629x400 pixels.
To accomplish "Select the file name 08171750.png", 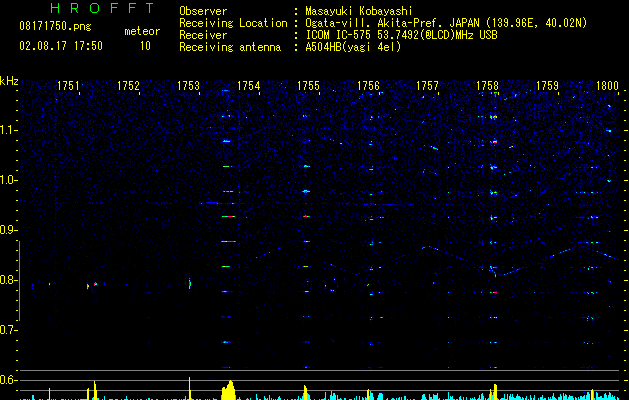I will click(55, 26).
